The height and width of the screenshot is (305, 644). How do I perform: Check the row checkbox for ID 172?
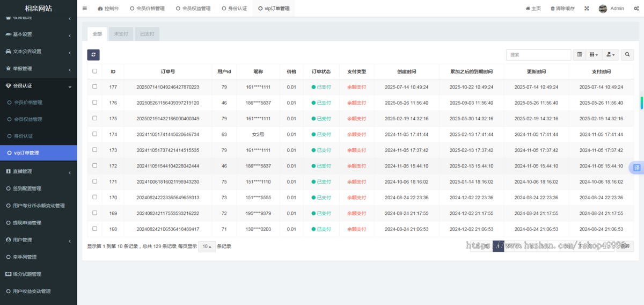[x=95, y=165]
